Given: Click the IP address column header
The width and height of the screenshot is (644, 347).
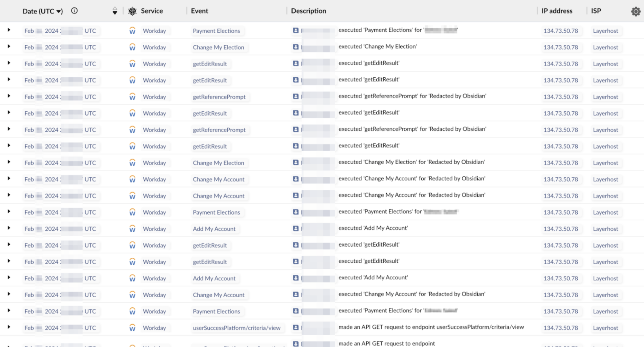Looking at the screenshot, I should point(557,11).
